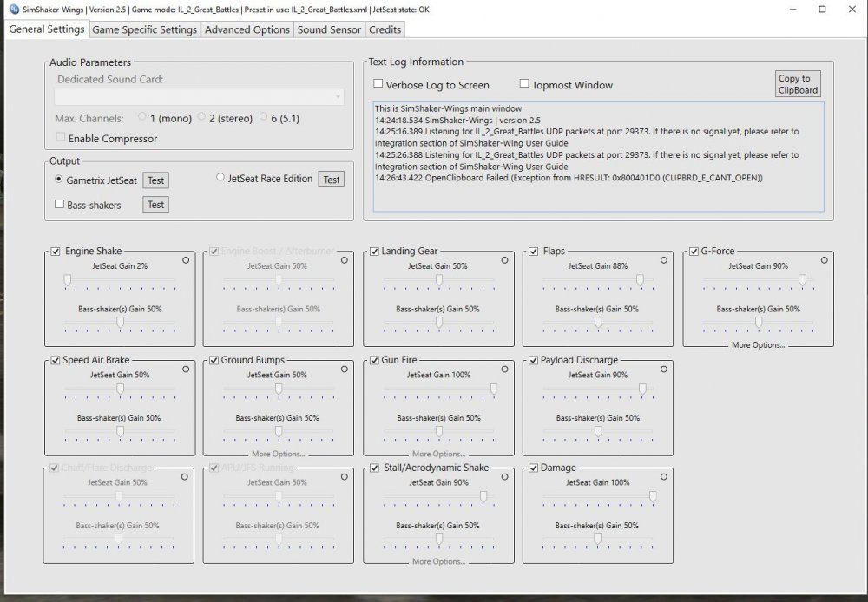This screenshot has width=868, height=602.
Task: Click the circle indicator in Damage panel
Action: (663, 476)
